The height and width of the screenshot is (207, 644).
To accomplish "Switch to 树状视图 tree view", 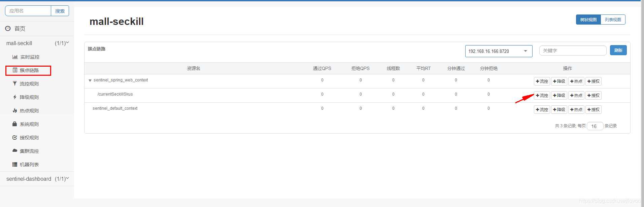I will tap(588, 20).
